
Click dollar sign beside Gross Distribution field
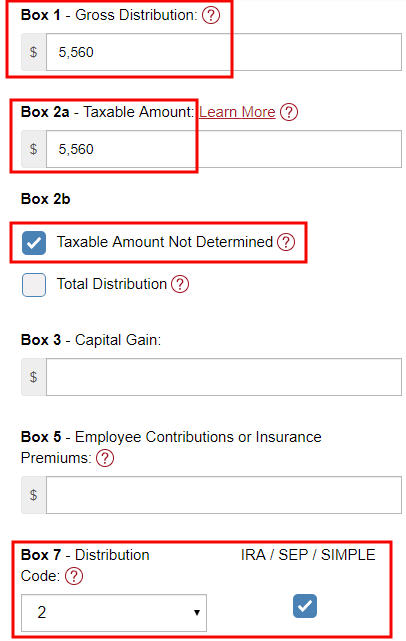(x=34, y=52)
